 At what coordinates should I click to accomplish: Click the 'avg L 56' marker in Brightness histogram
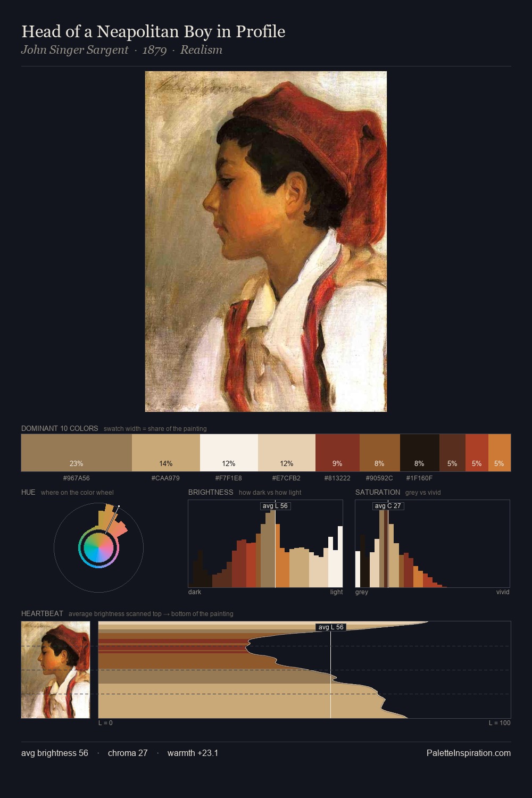click(276, 506)
